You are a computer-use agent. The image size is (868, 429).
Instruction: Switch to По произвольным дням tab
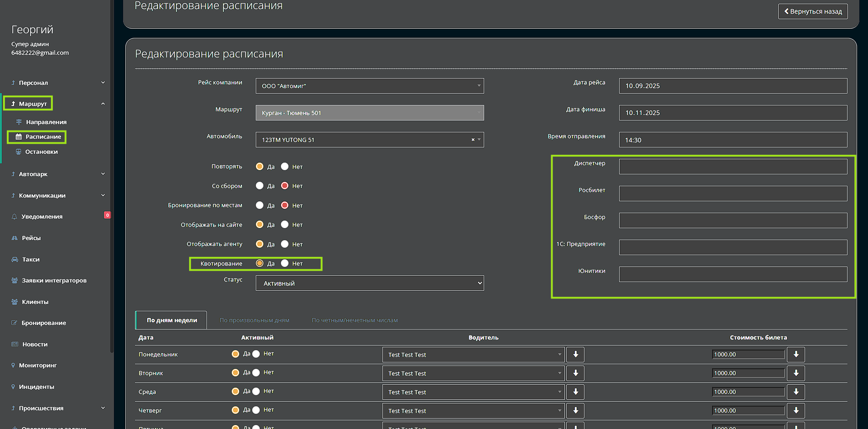point(254,320)
